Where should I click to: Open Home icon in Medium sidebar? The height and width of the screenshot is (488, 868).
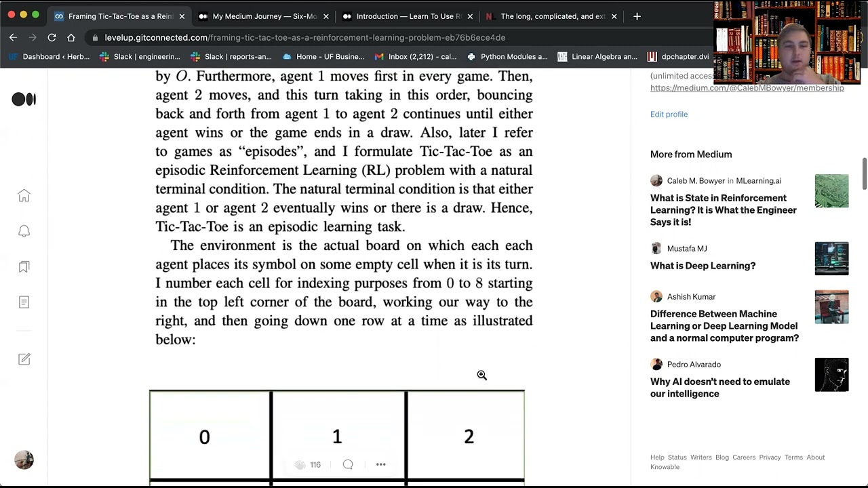pos(24,196)
